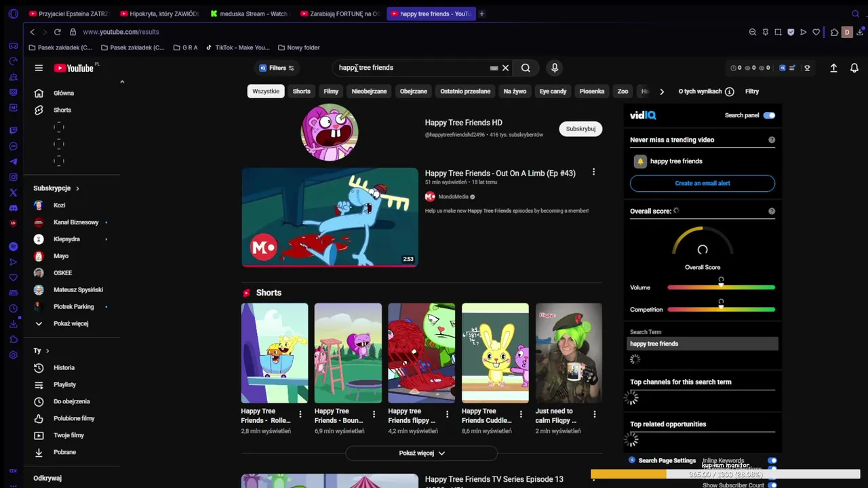Viewport: 868px width, 488px height.
Task: Start voice search with microphone icon
Action: (x=555, y=68)
